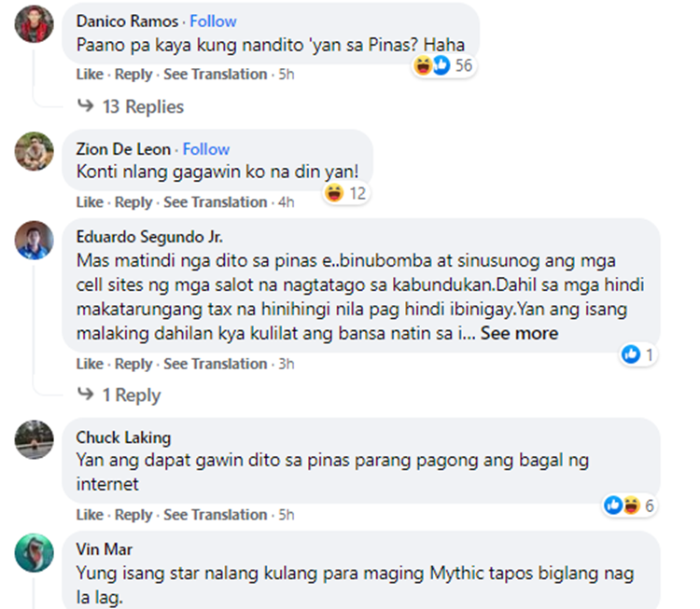Like Danico Ramos's comment
The height and width of the screenshot is (609, 700).
tap(90, 74)
